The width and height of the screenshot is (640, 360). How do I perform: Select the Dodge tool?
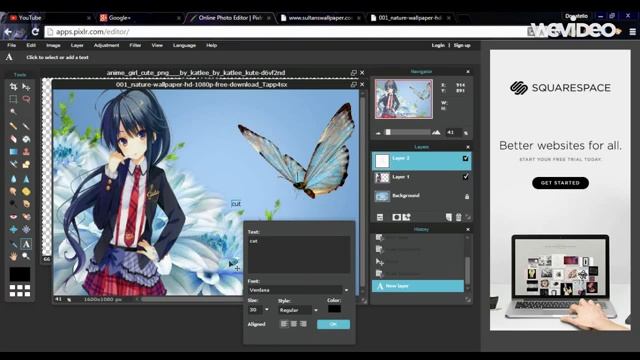click(13, 203)
